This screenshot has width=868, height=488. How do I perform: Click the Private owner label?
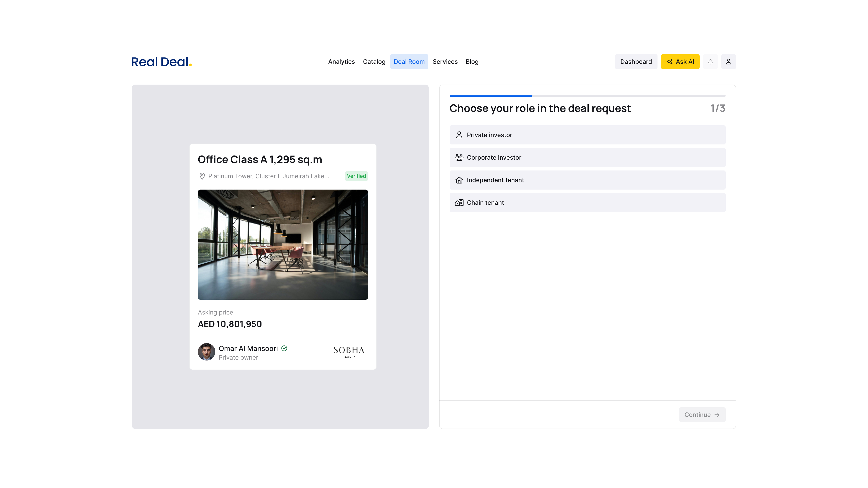(238, 357)
